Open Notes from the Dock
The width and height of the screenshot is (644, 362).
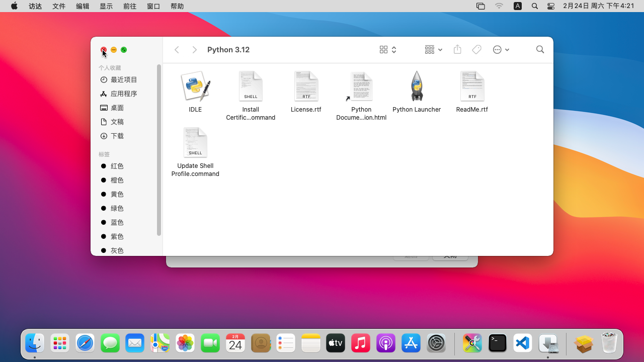pyautogui.click(x=311, y=343)
